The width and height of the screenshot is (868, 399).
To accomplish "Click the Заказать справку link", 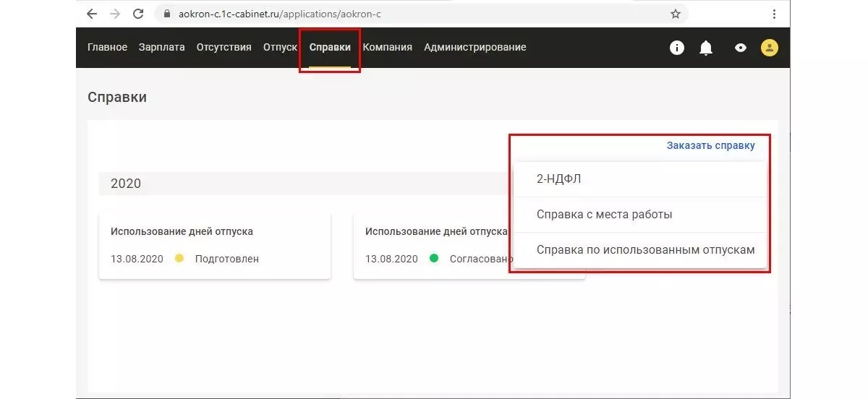I will coord(711,145).
